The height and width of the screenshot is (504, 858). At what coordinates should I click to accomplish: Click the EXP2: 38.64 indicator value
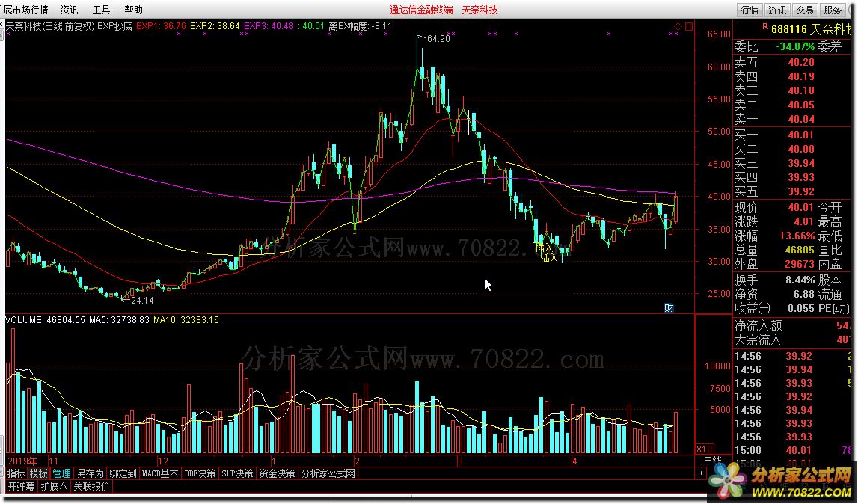(215, 25)
